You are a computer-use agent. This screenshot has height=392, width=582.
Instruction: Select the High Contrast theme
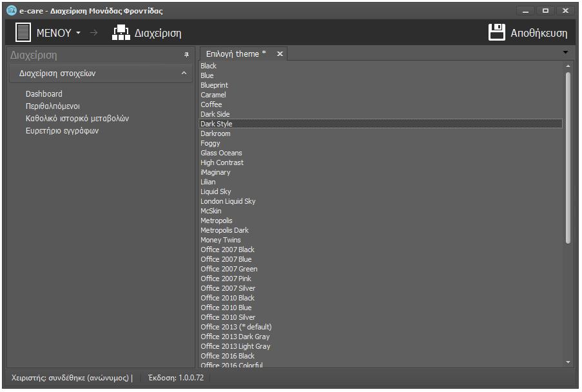point(381,162)
